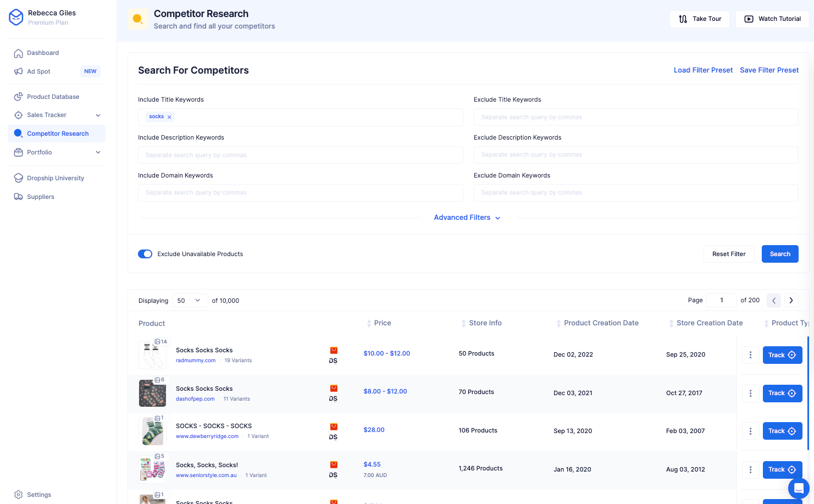Sort by Store Creation Date icon

(x=671, y=323)
